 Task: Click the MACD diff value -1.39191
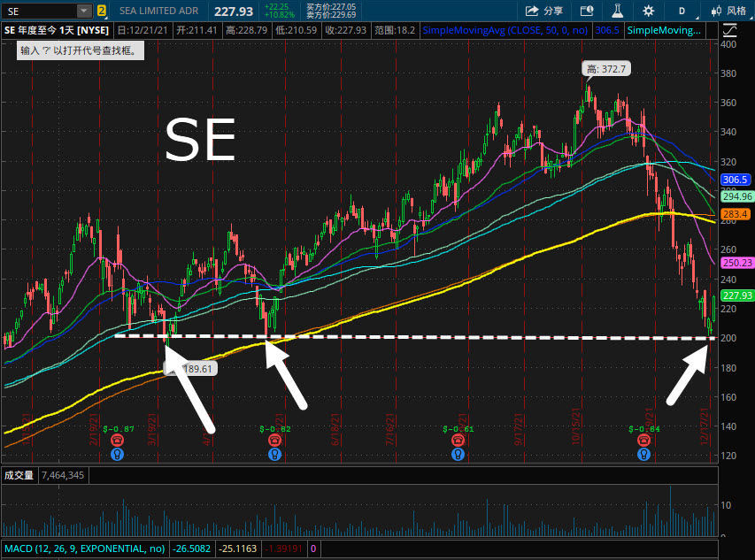[284, 548]
